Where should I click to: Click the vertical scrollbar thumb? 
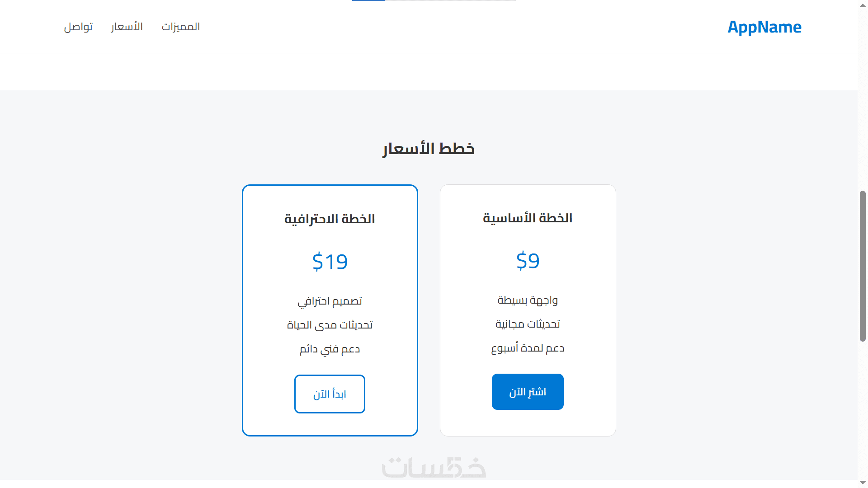click(863, 266)
